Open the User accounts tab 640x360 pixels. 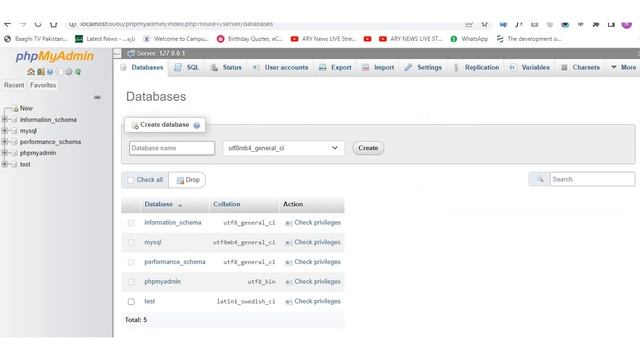(x=280, y=67)
